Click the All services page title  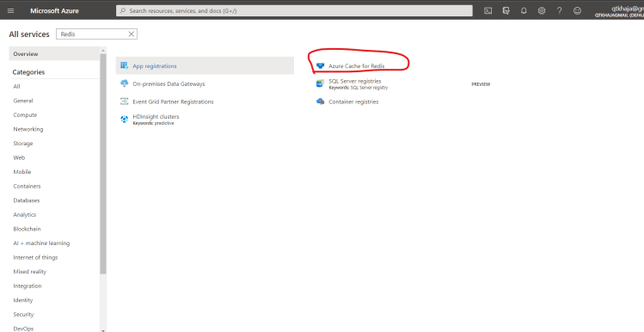point(29,34)
